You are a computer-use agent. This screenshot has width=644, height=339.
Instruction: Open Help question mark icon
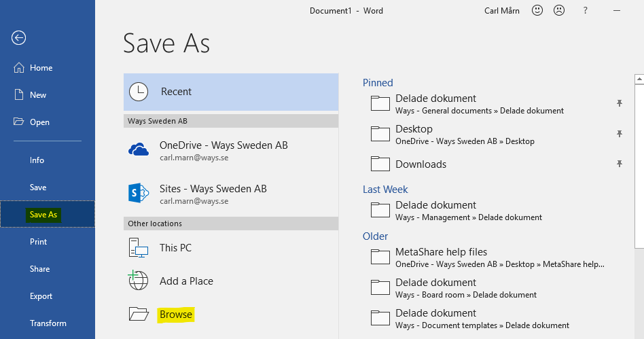[586, 11]
